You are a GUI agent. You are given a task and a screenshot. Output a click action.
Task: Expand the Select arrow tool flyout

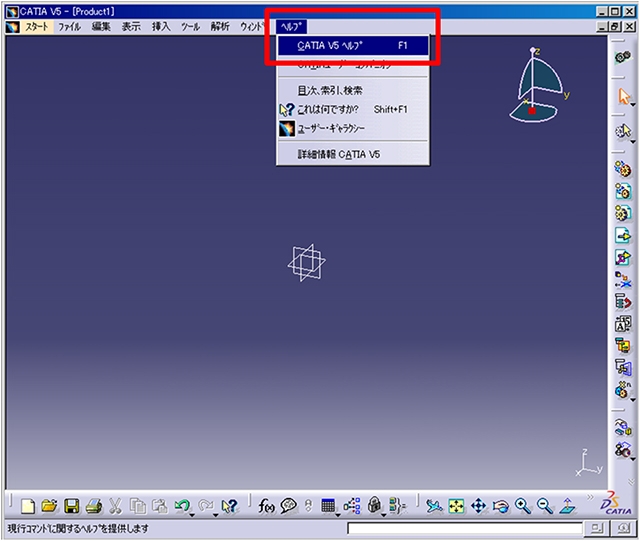point(632,105)
